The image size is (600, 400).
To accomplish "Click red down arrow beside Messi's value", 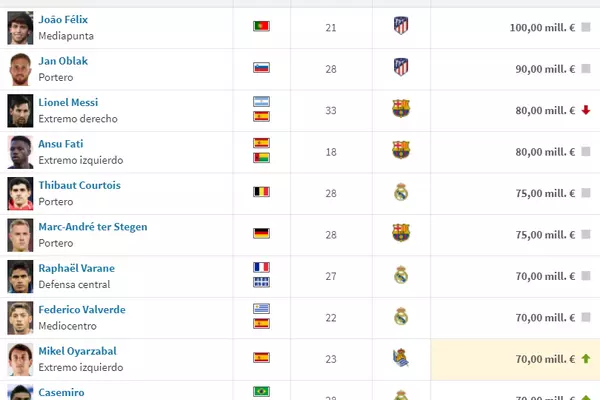I will click(x=585, y=110).
